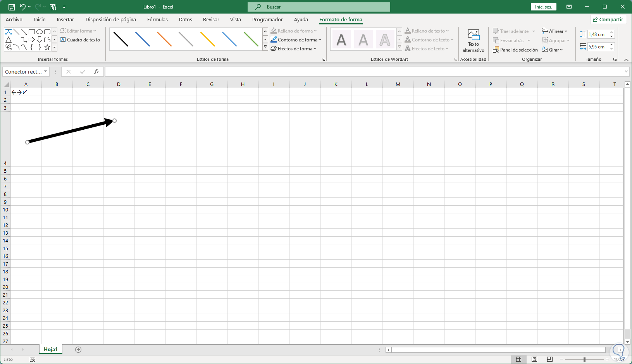Apply the black line shape style
632x364 pixels.
pyautogui.click(x=121, y=39)
